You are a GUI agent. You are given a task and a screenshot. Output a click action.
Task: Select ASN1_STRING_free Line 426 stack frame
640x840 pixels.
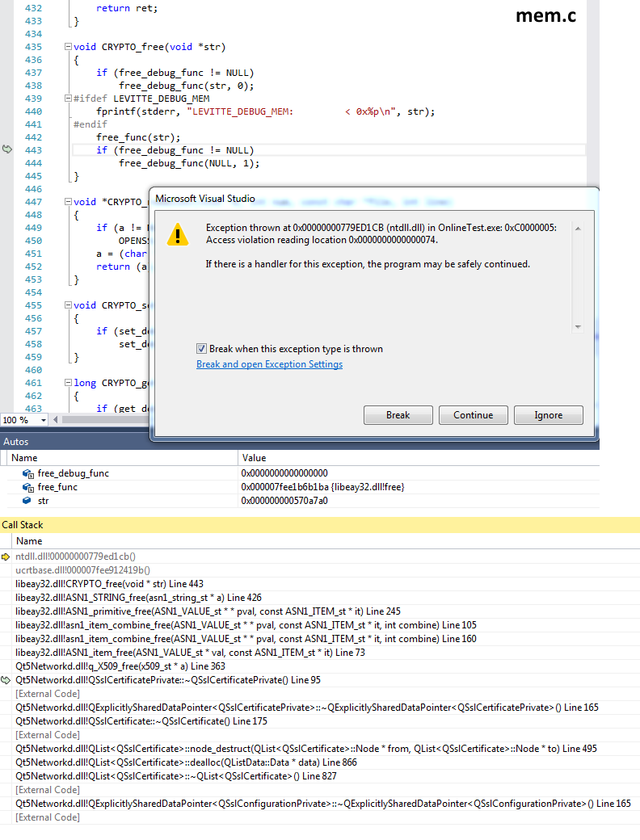click(x=139, y=598)
